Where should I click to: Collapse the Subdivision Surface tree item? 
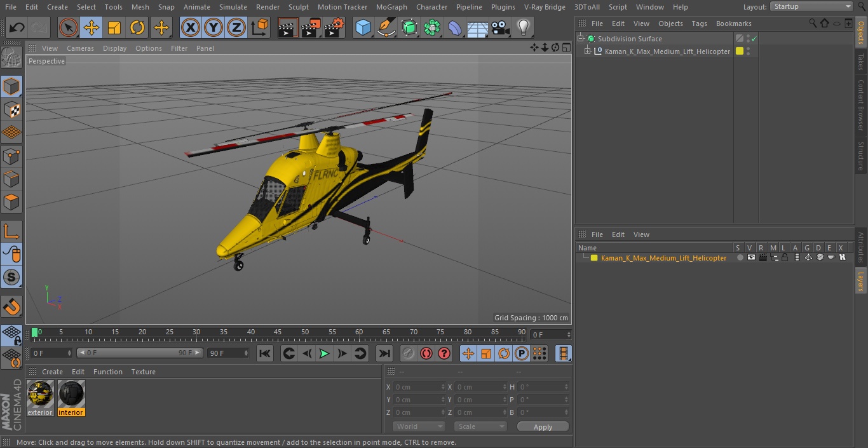pyautogui.click(x=580, y=39)
